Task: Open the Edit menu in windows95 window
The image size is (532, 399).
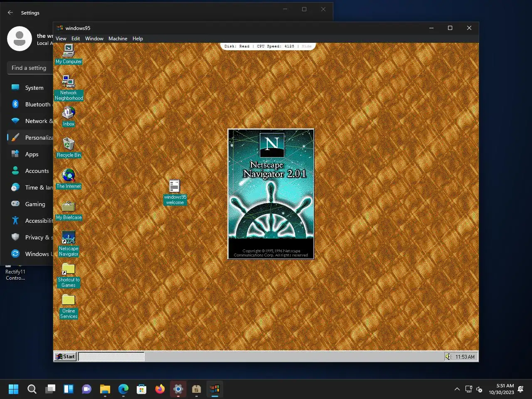Action: [x=76, y=39]
